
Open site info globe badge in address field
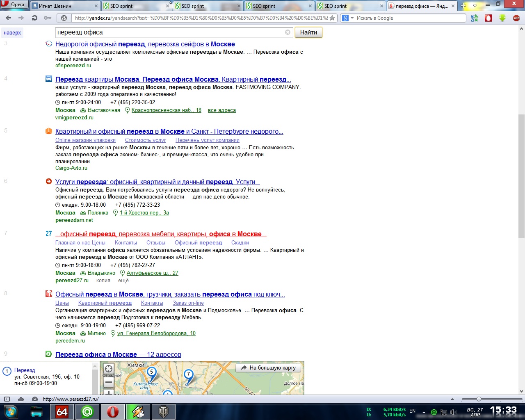click(x=64, y=18)
